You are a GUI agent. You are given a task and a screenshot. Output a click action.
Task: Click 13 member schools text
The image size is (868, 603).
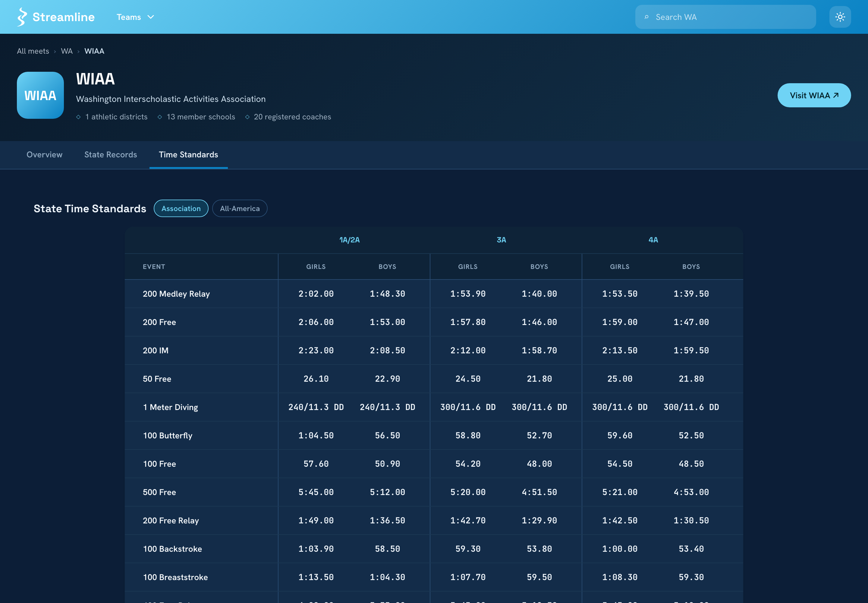click(201, 117)
